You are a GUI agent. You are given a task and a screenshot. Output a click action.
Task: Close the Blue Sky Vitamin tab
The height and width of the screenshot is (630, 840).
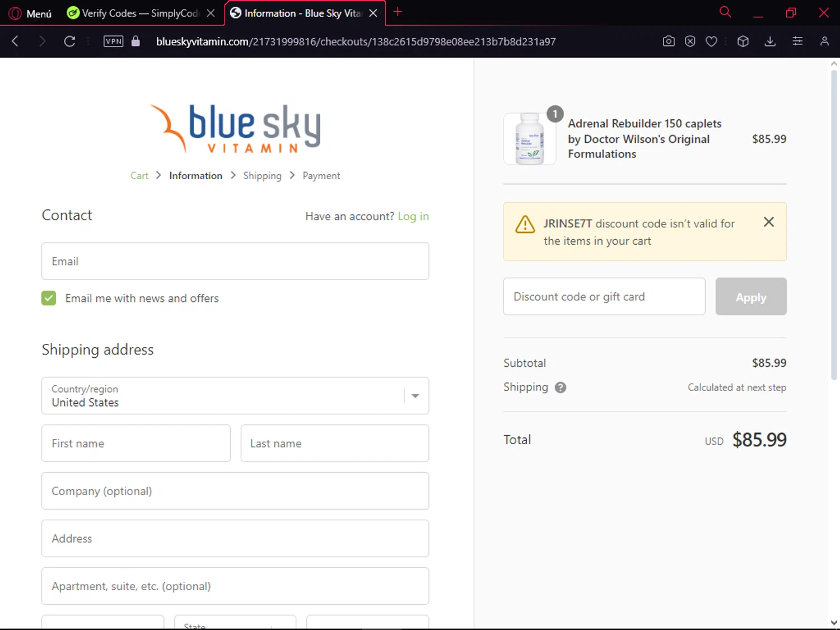373,13
